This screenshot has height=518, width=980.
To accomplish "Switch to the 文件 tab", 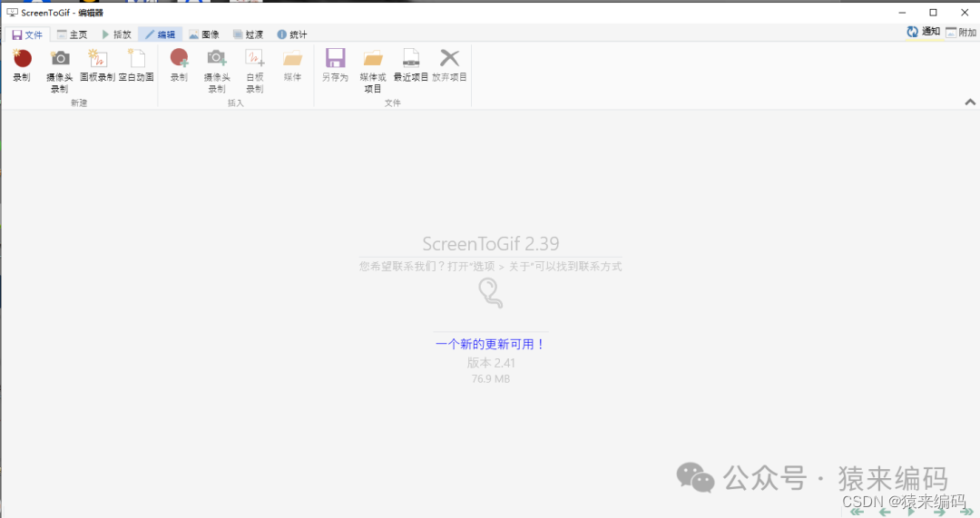I will (27, 34).
